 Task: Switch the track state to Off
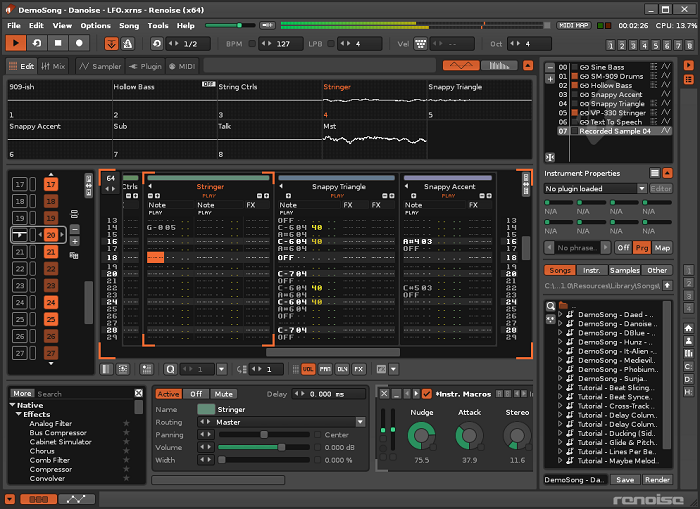pos(197,394)
